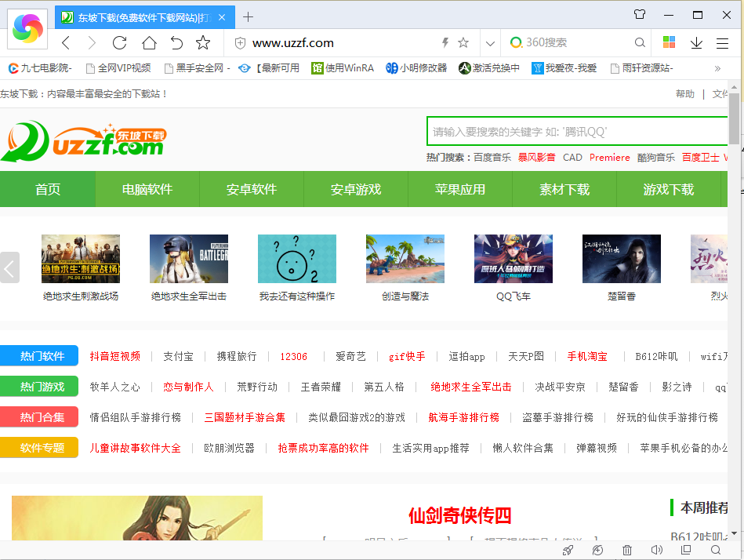
Task: Click the 热门软件 blue label
Action: [39, 356]
